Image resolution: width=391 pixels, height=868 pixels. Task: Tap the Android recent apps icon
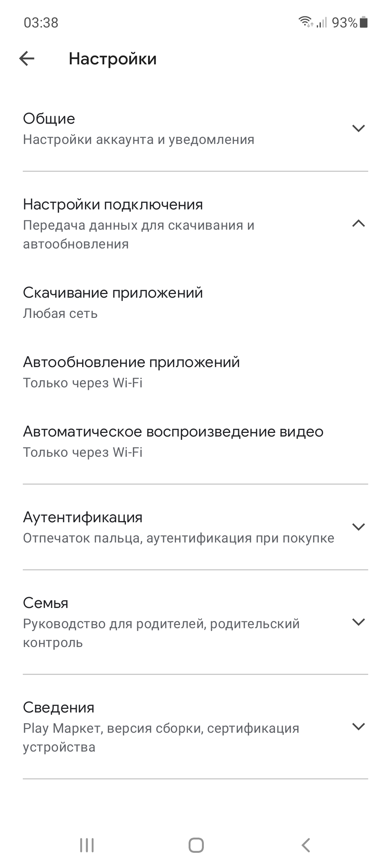tap(87, 845)
